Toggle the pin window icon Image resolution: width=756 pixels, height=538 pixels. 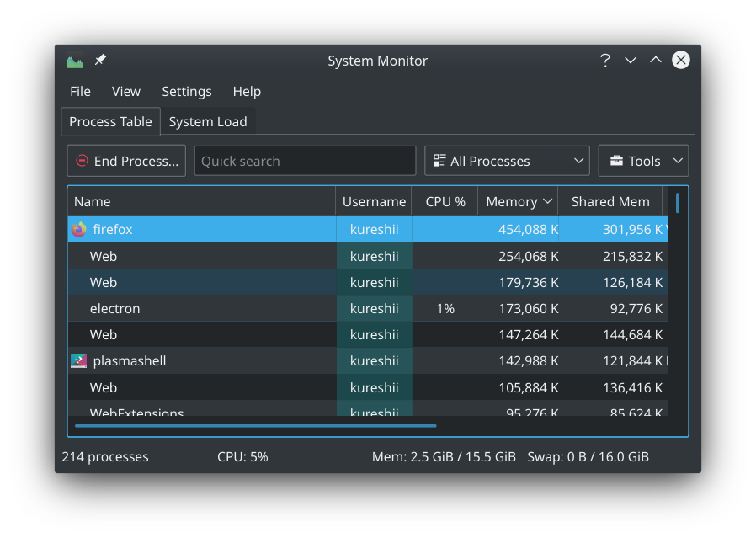click(x=100, y=60)
